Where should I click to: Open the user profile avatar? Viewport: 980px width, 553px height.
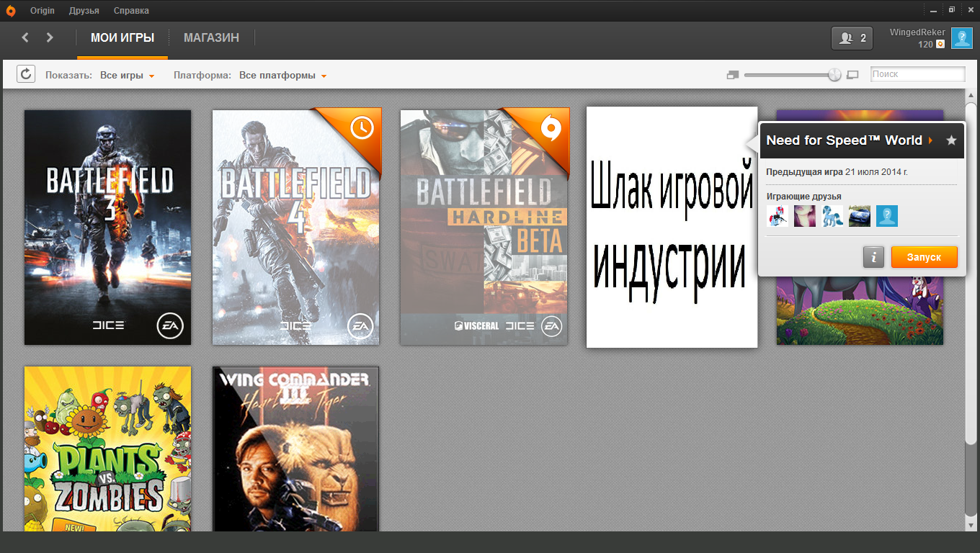(962, 38)
